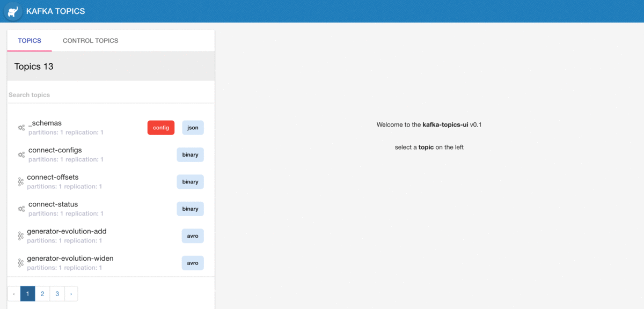The height and width of the screenshot is (309, 644).
Task: Click the binary badge on connect-status
Action: coord(190,209)
